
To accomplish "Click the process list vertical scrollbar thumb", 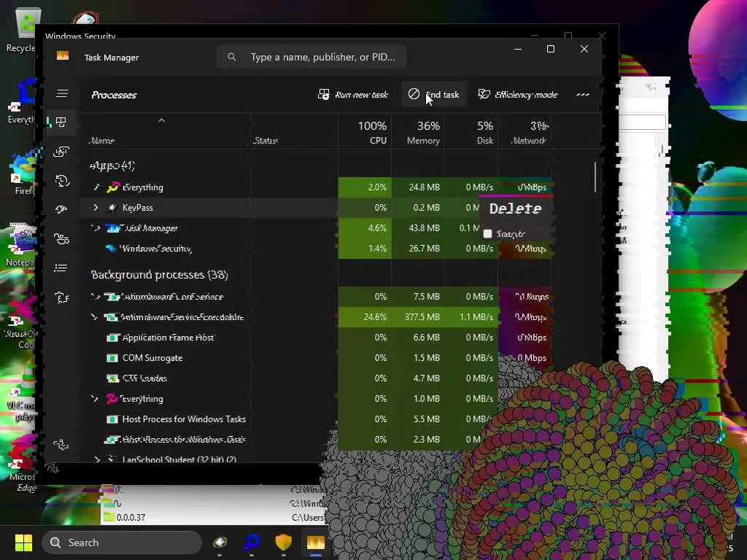I will (x=595, y=177).
